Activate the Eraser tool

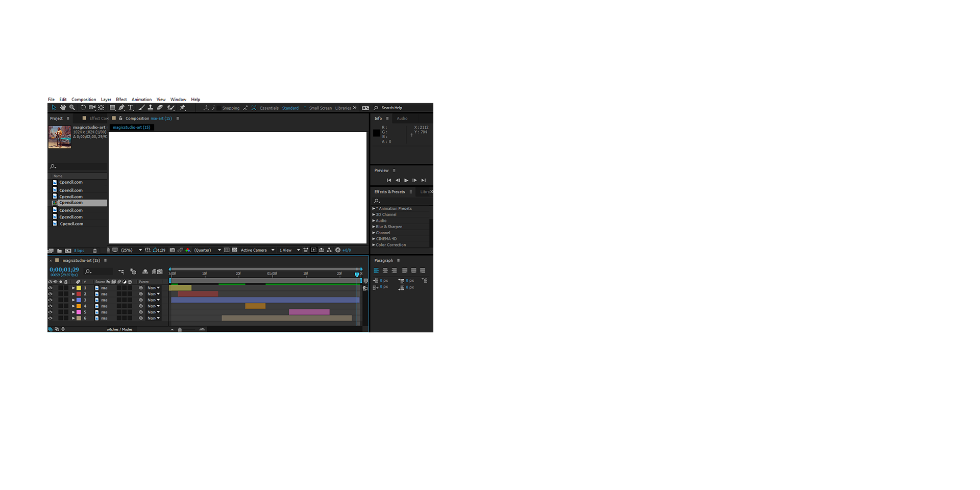[x=160, y=108]
